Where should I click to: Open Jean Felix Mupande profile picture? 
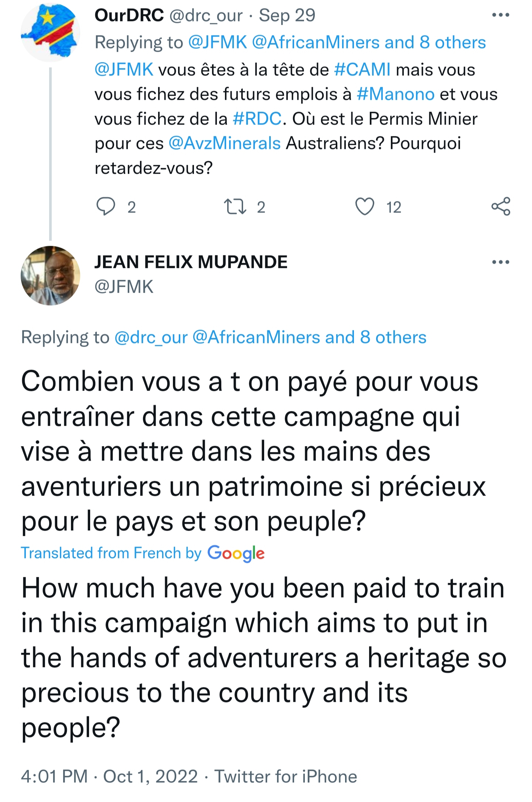[x=50, y=276]
